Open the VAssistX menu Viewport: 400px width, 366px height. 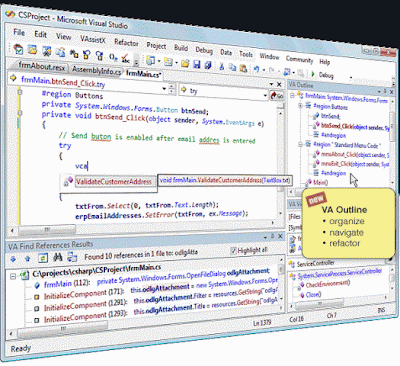tap(93, 39)
